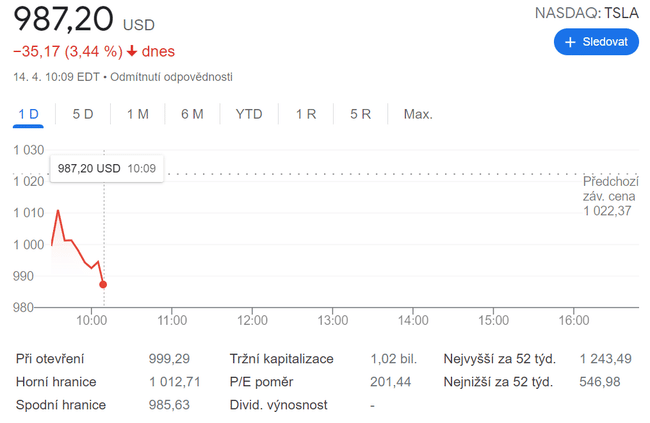Select the Max. range tab
The height and width of the screenshot is (423, 650).
point(418,114)
